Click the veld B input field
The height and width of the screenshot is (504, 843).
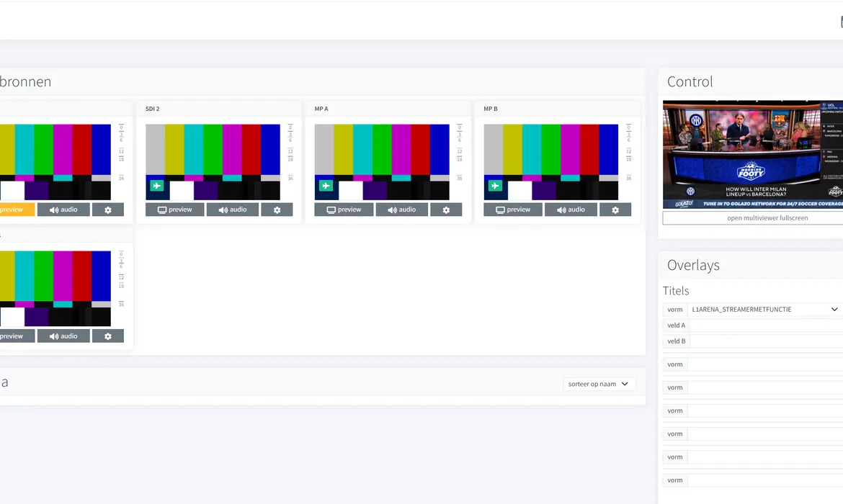pyautogui.click(x=766, y=341)
